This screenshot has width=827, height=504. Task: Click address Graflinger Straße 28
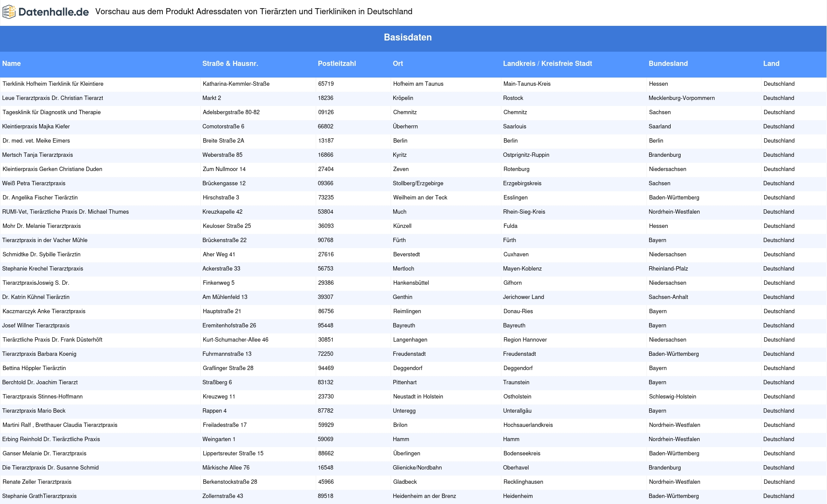pyautogui.click(x=228, y=368)
